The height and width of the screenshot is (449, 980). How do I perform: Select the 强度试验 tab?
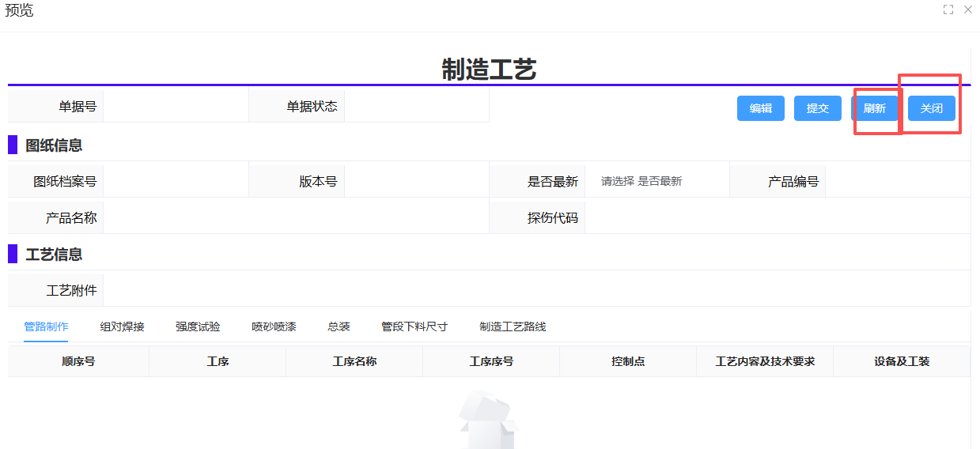pyautogui.click(x=198, y=326)
